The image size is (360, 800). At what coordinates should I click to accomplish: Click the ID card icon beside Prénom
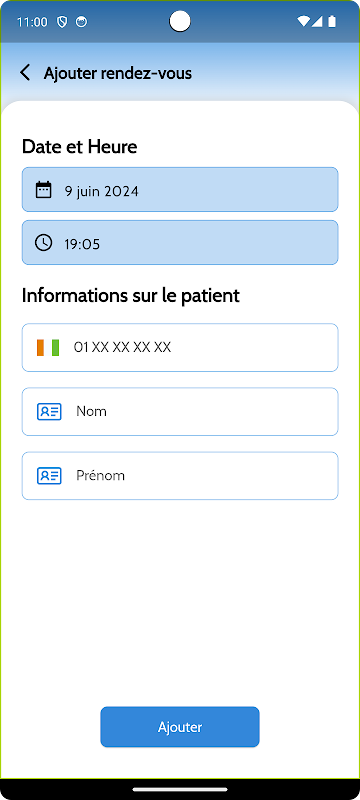[49, 476]
